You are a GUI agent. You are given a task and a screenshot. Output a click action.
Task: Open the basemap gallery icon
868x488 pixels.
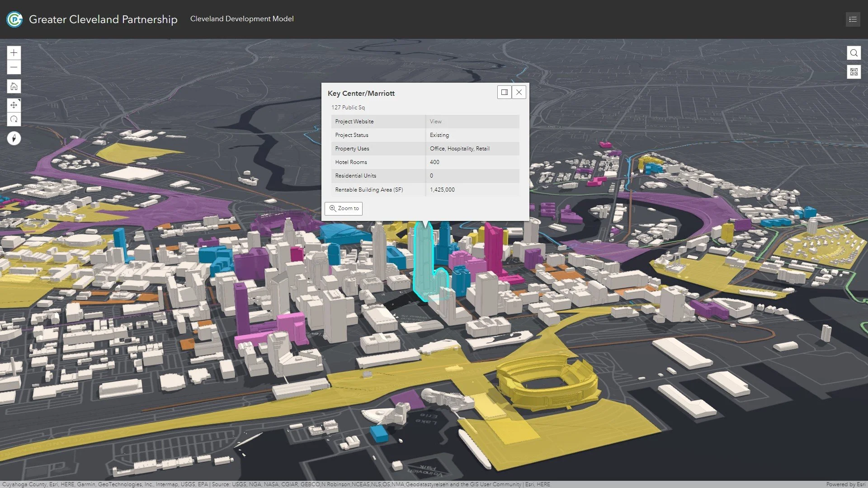point(854,71)
